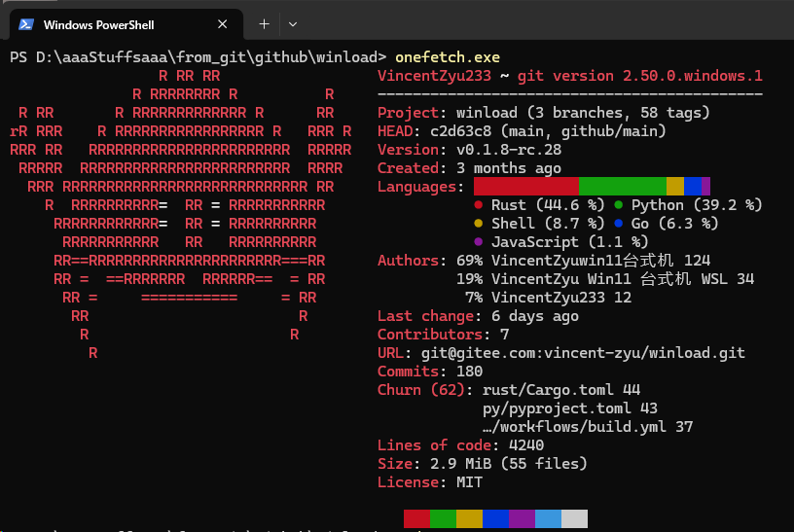Click the Size 2.9 MiB (55 files) line

(483, 464)
